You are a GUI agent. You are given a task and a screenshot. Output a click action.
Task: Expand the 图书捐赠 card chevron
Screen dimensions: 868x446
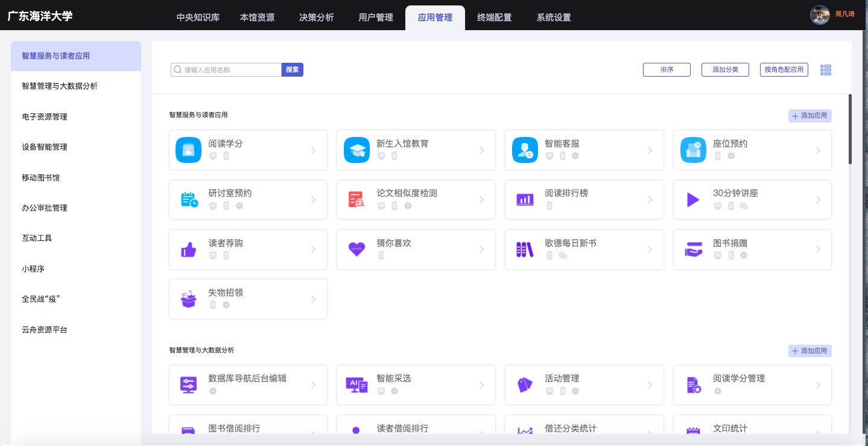tap(818, 249)
